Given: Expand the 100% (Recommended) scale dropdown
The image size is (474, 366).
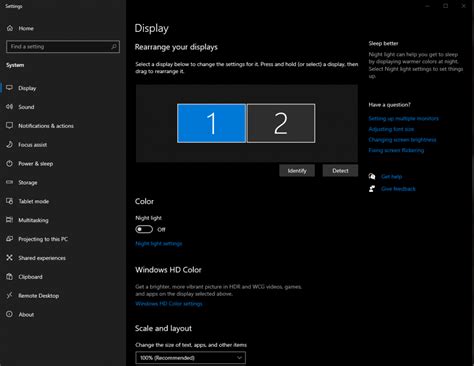Looking at the screenshot, I should [x=190, y=358].
